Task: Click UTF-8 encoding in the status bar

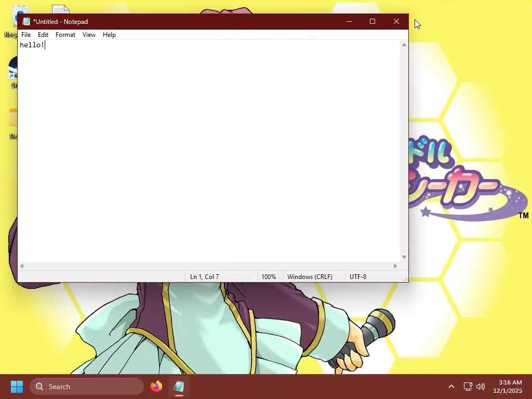Action: tap(358, 277)
